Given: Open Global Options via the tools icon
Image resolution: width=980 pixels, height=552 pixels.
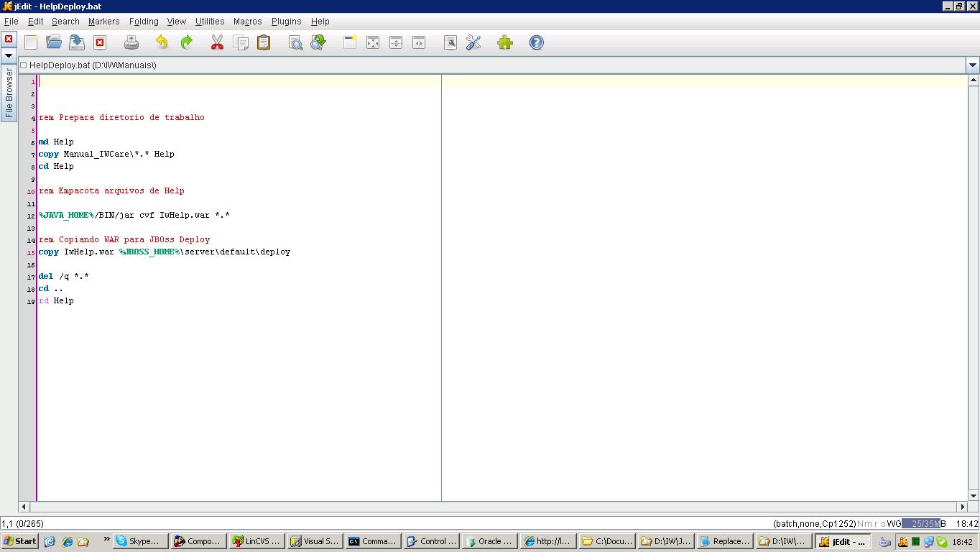Looking at the screenshot, I should 473,43.
